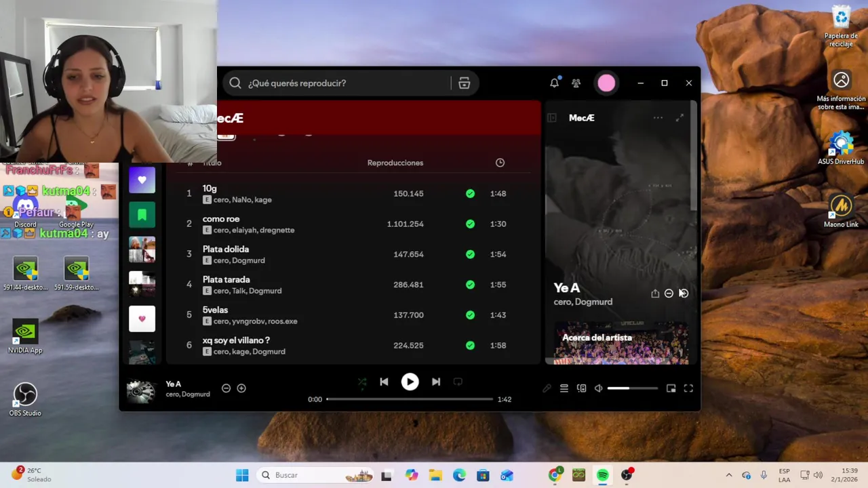Expand the now-playing panel to full view

click(679, 118)
